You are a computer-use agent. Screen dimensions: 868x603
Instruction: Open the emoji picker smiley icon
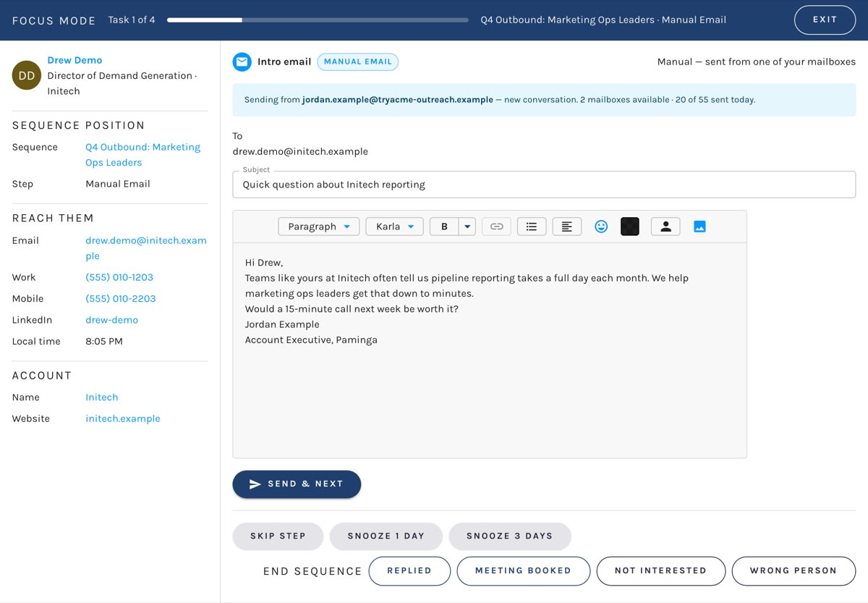tap(601, 227)
